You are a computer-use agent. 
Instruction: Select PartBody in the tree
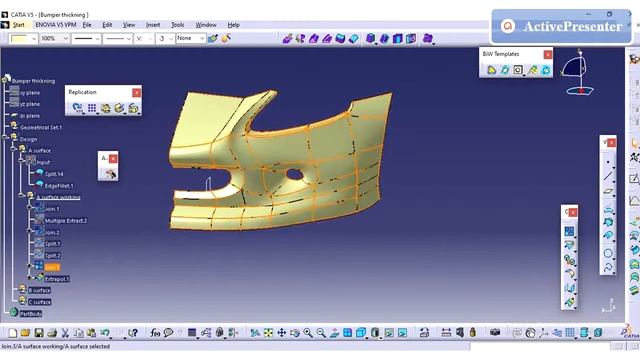[x=31, y=314]
